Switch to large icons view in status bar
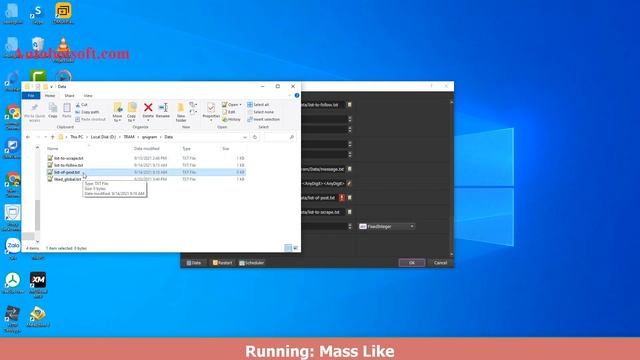Image resolution: width=640 pixels, height=360 pixels. tap(296, 248)
